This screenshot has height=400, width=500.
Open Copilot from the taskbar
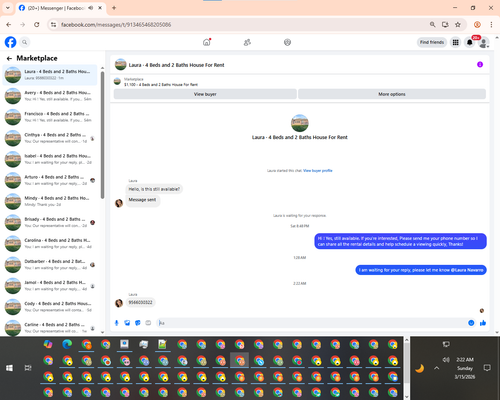coord(48,344)
